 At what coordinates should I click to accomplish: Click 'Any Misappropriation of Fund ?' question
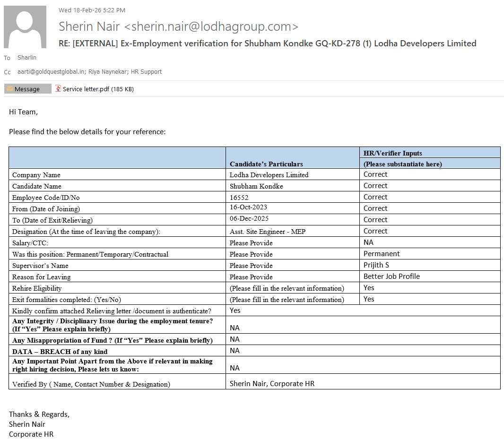click(113, 340)
